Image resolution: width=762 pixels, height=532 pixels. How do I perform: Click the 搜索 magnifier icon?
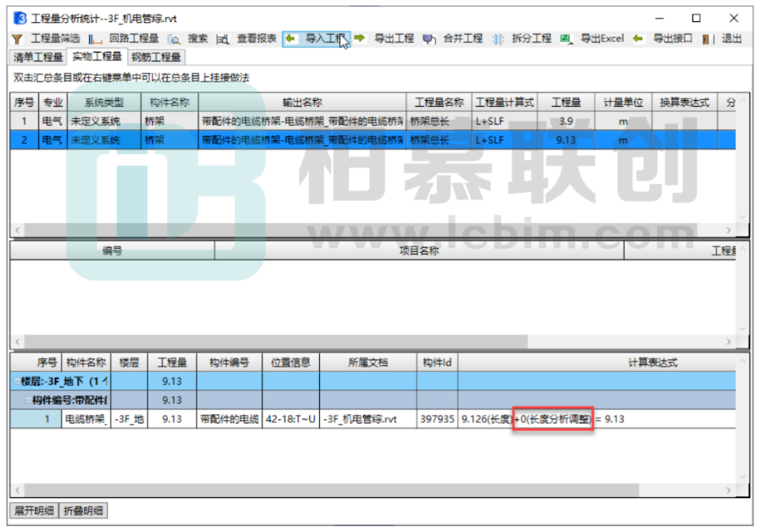click(x=174, y=39)
